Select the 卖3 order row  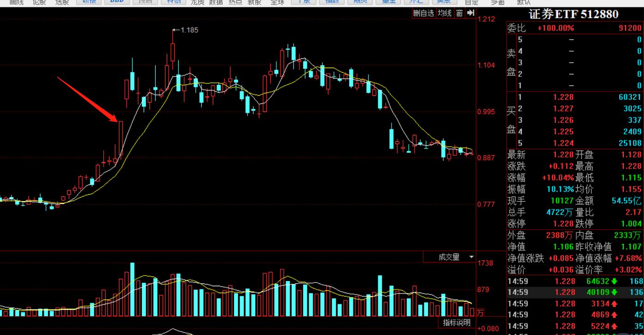click(x=580, y=63)
